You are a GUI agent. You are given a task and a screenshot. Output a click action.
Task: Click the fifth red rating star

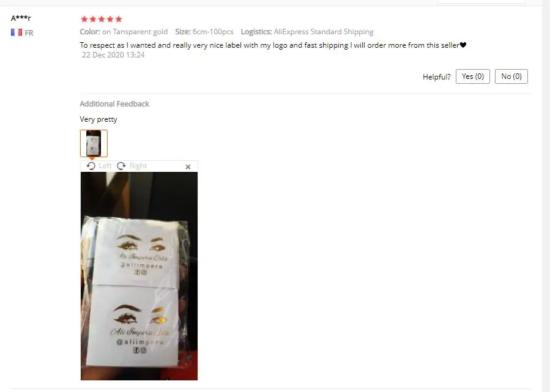(119, 20)
